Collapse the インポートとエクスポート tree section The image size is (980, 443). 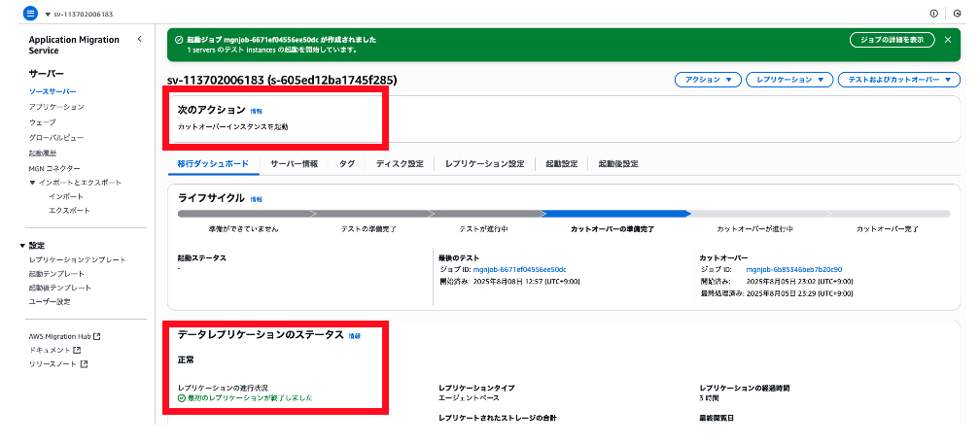[x=32, y=183]
